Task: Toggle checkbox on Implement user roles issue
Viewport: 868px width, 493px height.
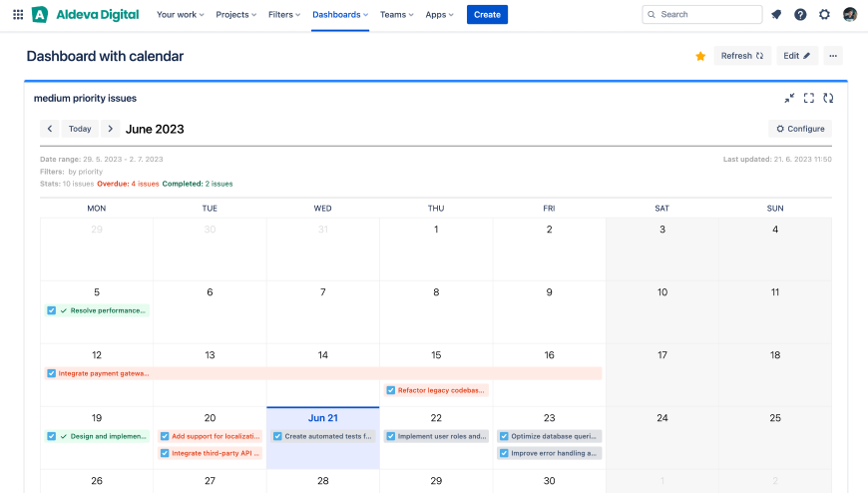Action: click(391, 436)
